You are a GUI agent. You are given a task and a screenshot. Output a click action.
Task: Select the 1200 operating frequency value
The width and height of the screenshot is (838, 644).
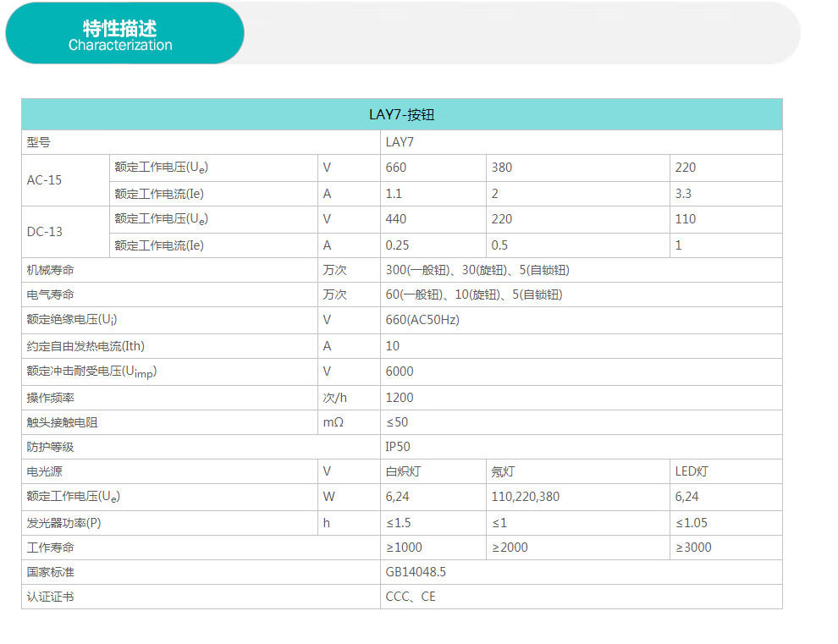tap(400, 398)
